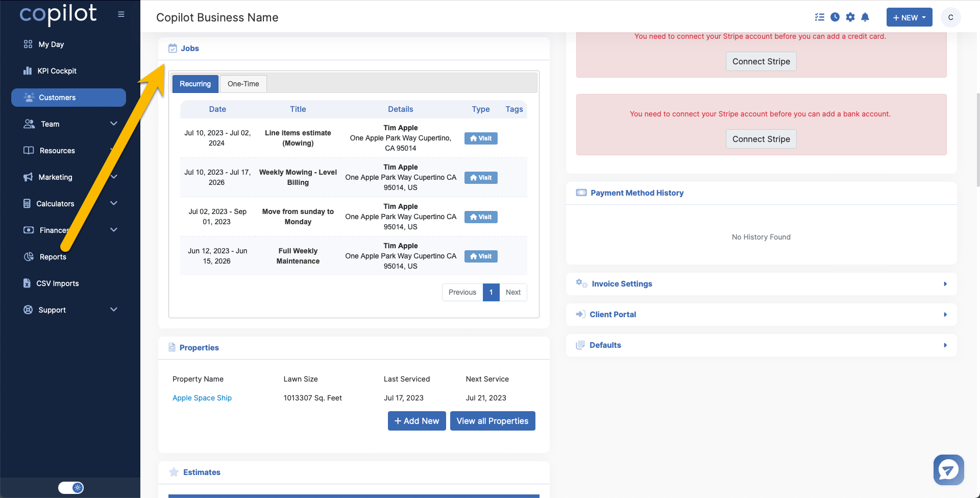Viewport: 980px width, 498px height.
Task: Click the clock time-tracking icon
Action: pyautogui.click(x=835, y=17)
